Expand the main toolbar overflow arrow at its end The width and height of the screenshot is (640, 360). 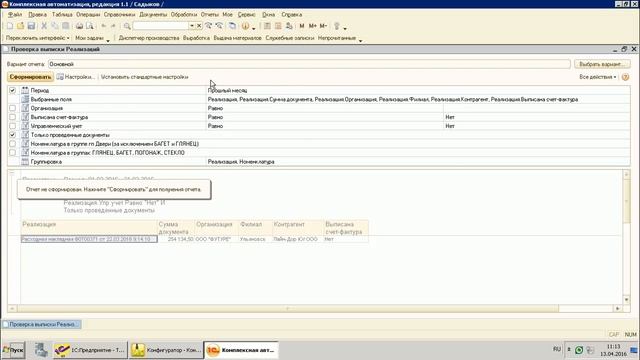click(x=345, y=28)
